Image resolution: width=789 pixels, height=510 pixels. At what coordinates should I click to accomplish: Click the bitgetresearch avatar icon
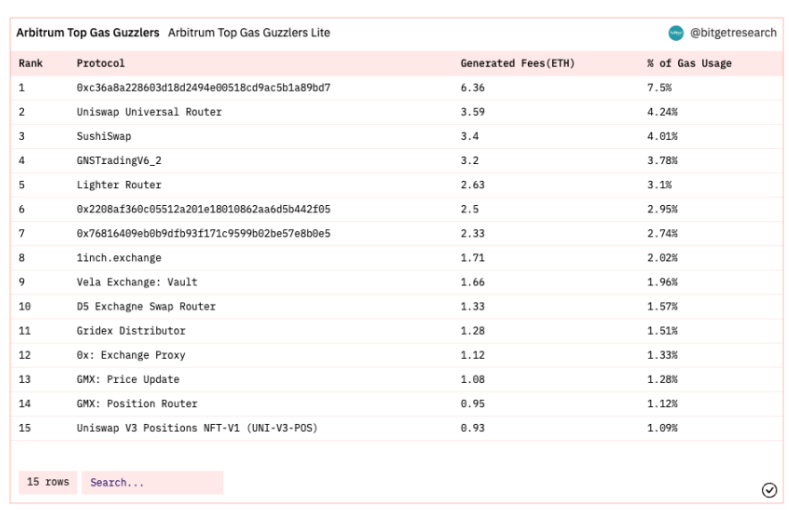point(676,33)
